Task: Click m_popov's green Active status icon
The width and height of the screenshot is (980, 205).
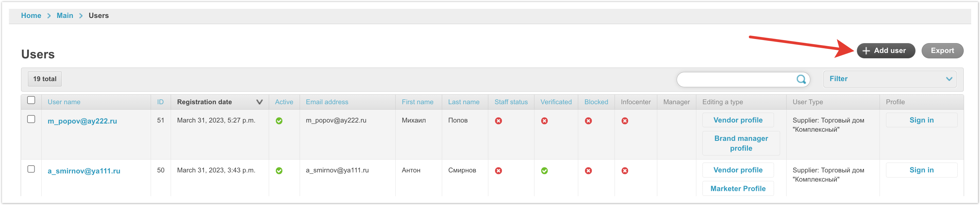Action: 279,121
